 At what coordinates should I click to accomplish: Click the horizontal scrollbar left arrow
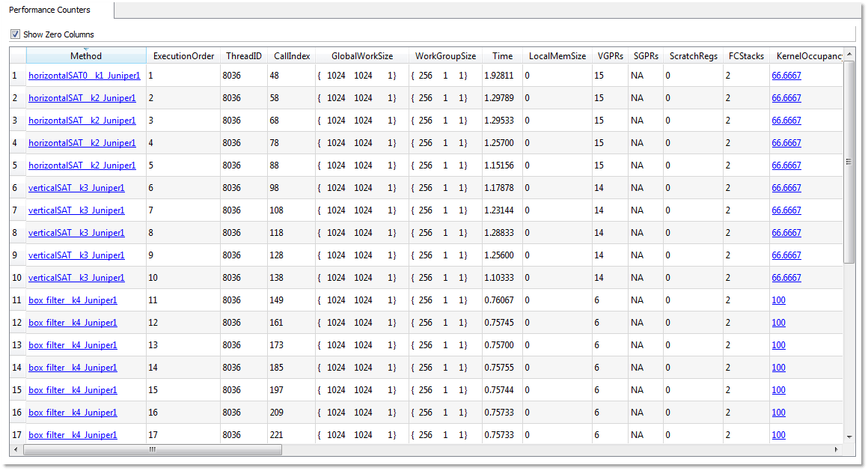16,449
